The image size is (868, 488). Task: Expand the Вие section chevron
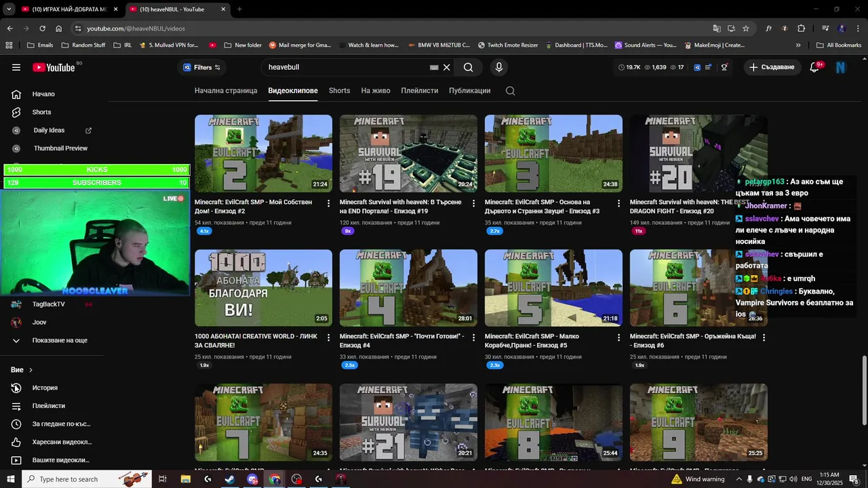click(x=31, y=370)
